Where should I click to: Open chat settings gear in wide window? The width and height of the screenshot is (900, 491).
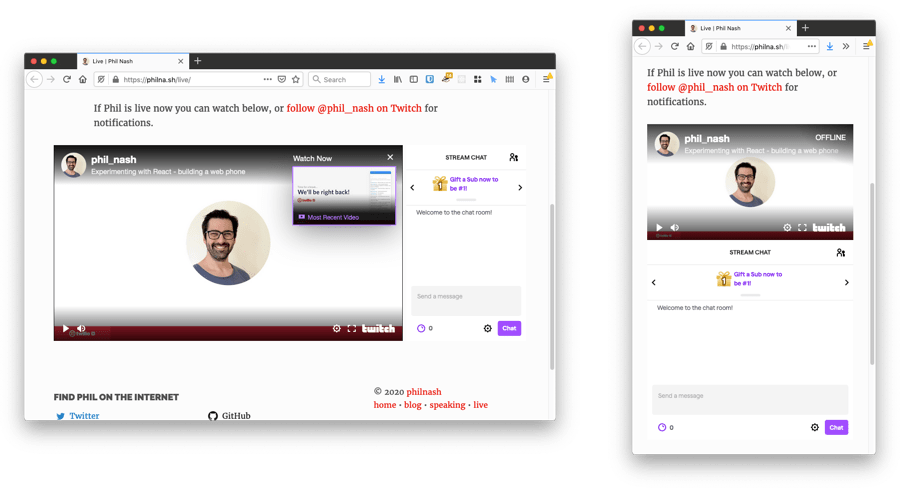point(487,328)
